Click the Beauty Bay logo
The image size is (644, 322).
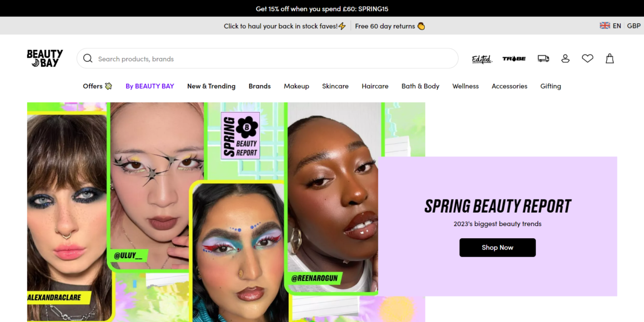[45, 58]
